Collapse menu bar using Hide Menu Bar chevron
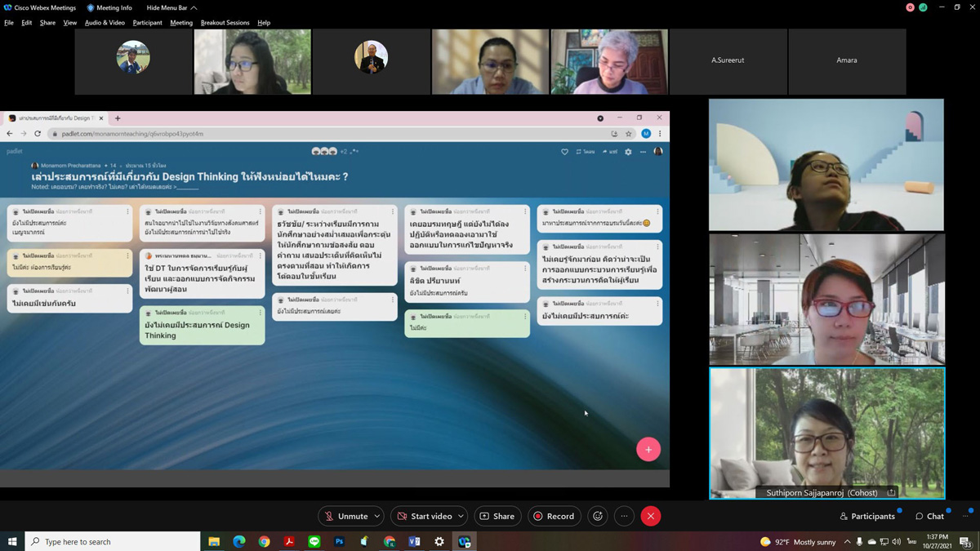This screenshot has height=551, width=980. click(x=194, y=7)
